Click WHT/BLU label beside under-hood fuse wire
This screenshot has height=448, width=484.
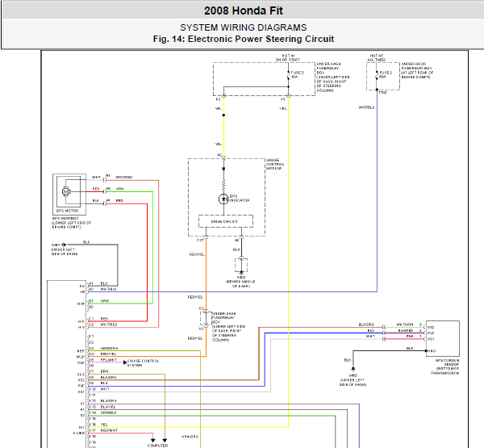(366, 107)
